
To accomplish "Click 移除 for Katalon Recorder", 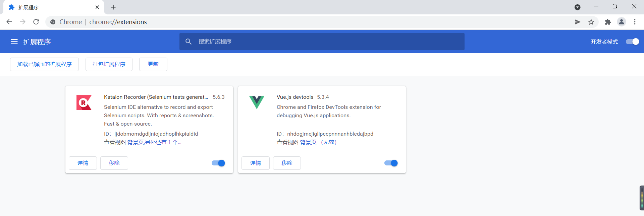I will point(114,163).
